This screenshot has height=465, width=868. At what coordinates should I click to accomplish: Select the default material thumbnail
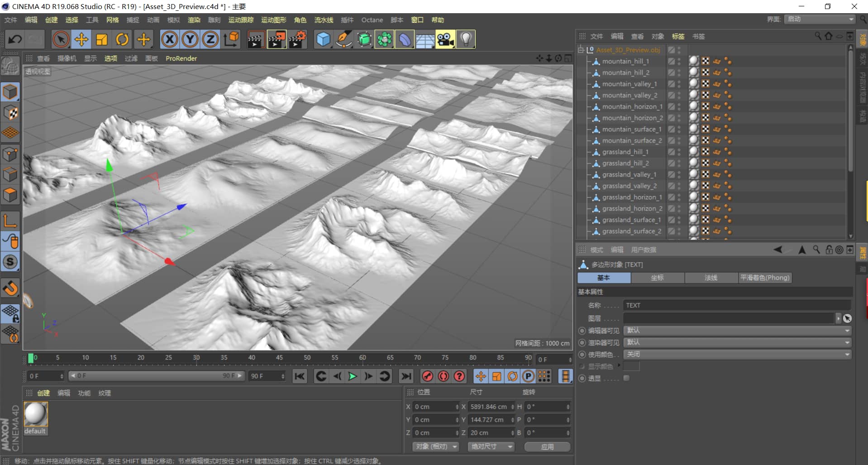(x=35, y=414)
